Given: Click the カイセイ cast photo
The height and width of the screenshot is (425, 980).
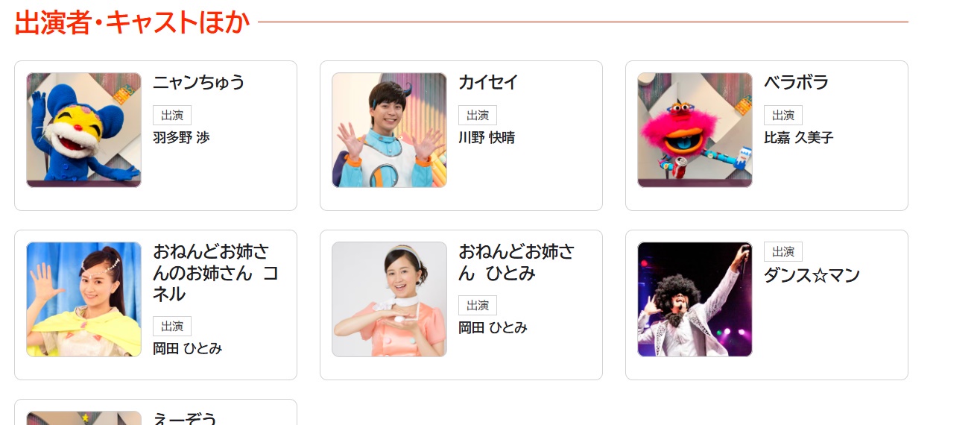Looking at the screenshot, I should 389,130.
